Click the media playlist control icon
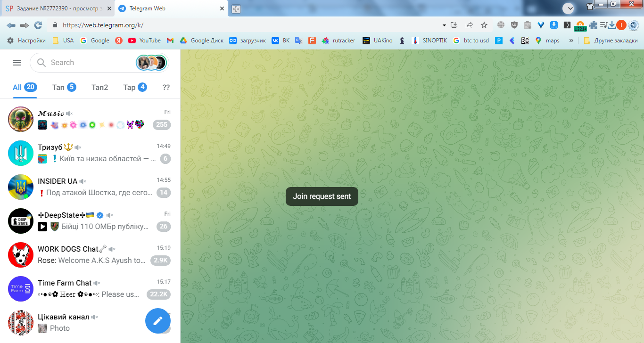The height and width of the screenshot is (343, 644). click(603, 25)
